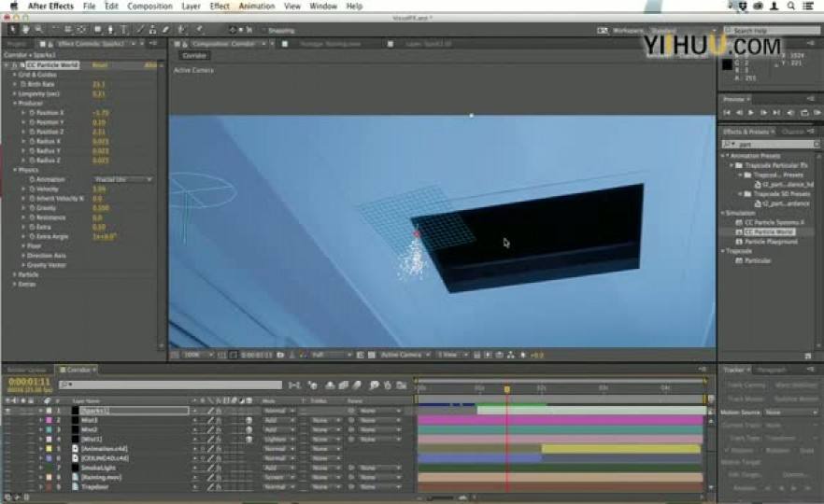Viewport: 824px width, 504px height.
Task: Toggle audio mute in Preview panel
Action: tap(789, 112)
